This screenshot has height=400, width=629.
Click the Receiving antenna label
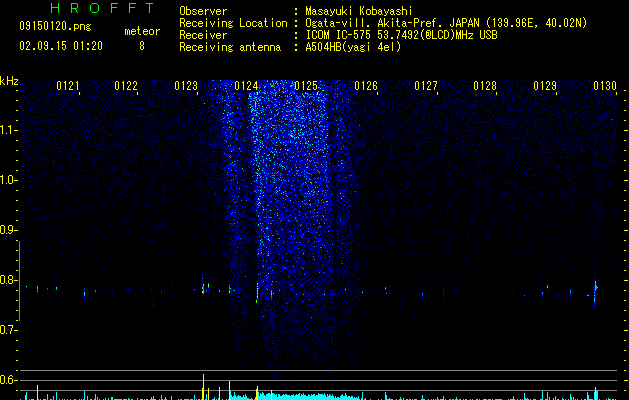[230, 47]
